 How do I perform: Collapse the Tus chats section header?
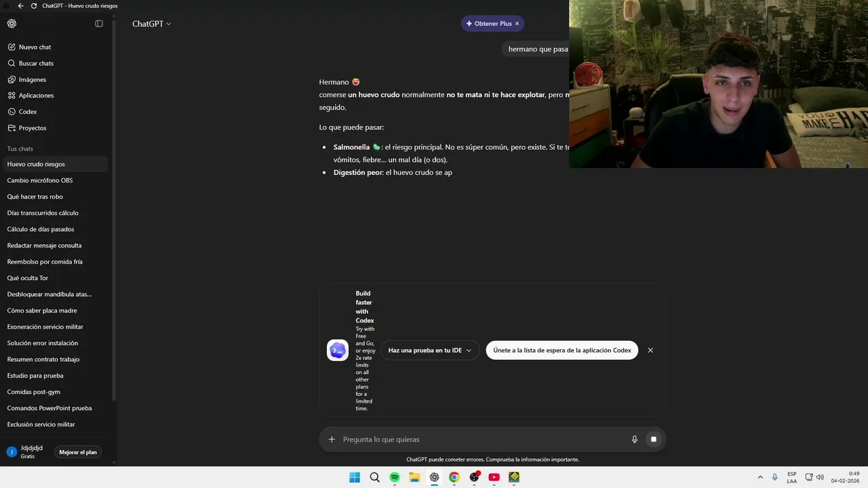point(20,148)
